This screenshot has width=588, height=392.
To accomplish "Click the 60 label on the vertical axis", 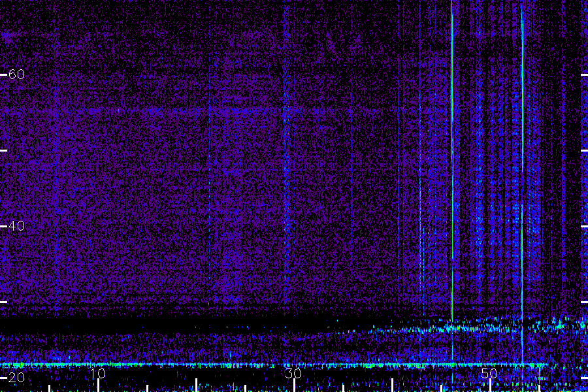I will 16,74.
